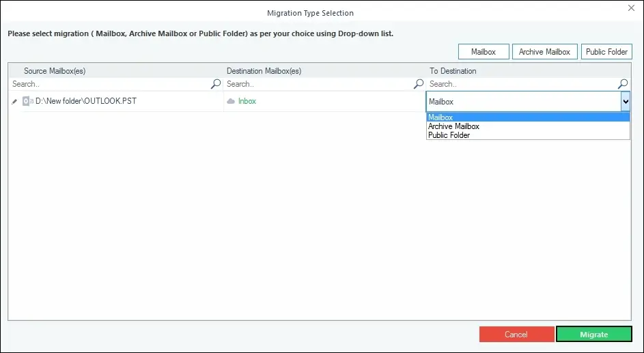The height and width of the screenshot is (353, 644).
Task: Click the top Archive Mailbox button
Action: coord(544,52)
